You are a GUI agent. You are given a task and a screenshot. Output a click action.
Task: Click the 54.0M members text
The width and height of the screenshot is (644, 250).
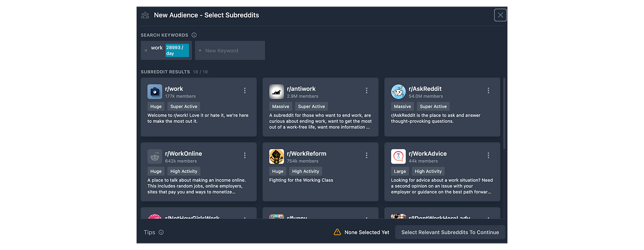pos(426,97)
